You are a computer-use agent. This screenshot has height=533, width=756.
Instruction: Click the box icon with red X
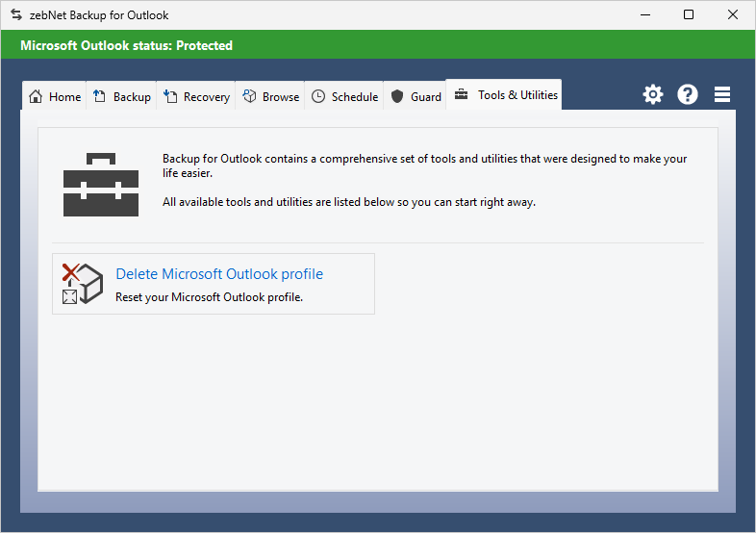82,284
